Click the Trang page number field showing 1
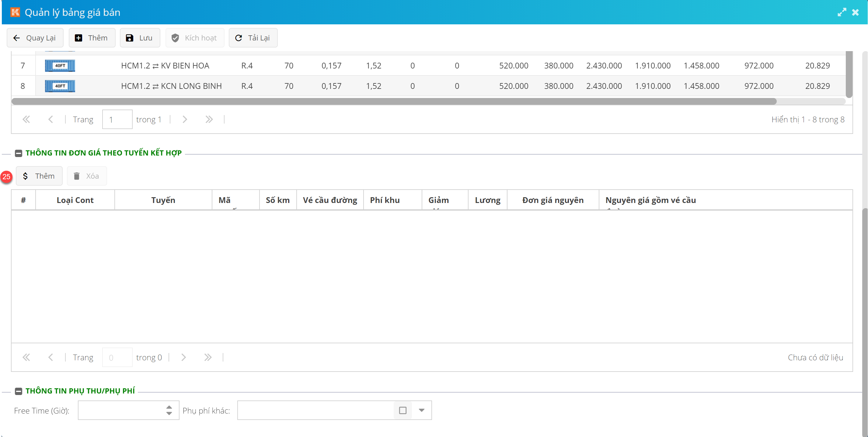 click(x=117, y=119)
